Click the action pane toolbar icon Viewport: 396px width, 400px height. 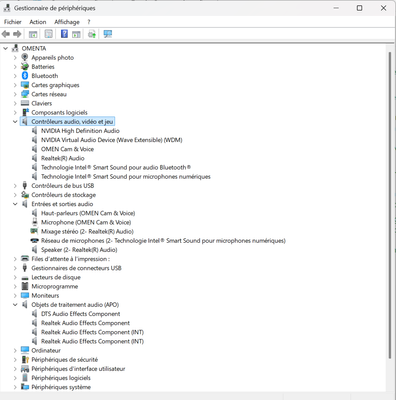[x=76, y=34]
